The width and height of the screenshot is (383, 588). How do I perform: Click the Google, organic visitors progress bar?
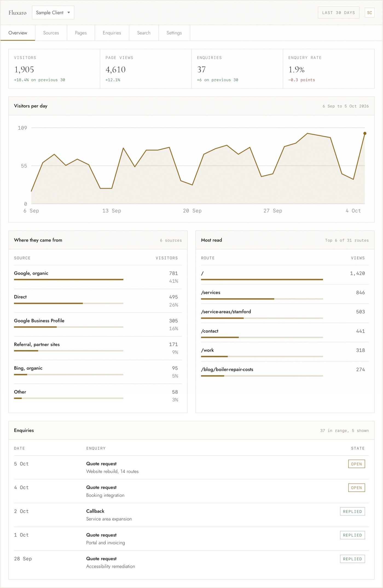click(x=69, y=280)
